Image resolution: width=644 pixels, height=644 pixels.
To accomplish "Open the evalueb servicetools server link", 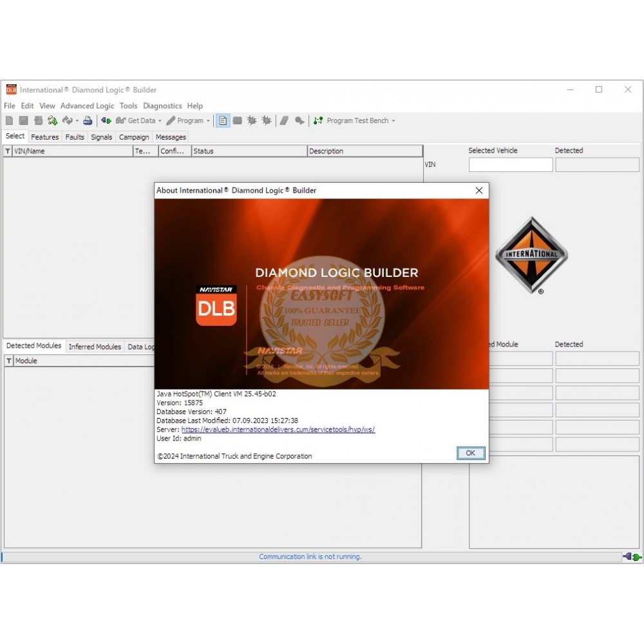I will 278,430.
